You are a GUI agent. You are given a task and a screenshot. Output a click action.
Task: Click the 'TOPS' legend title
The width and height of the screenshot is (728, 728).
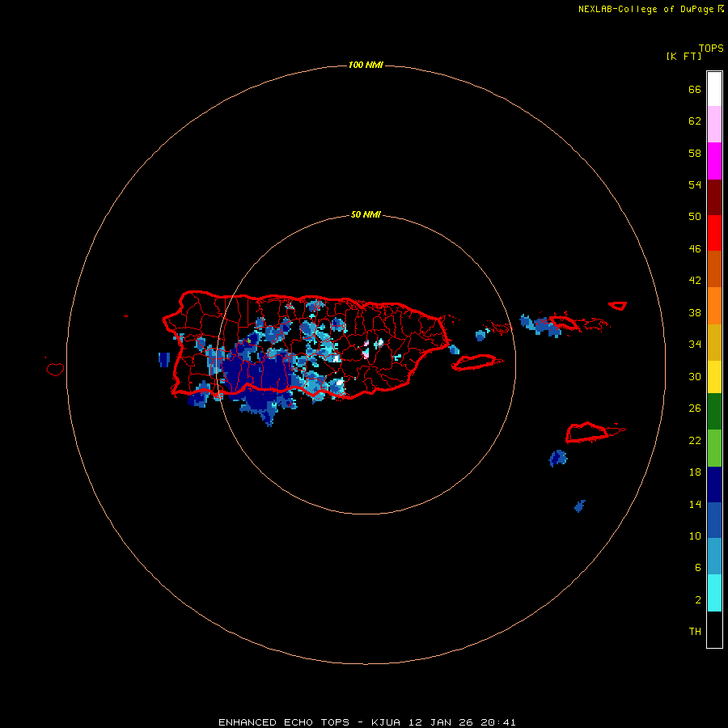711,48
